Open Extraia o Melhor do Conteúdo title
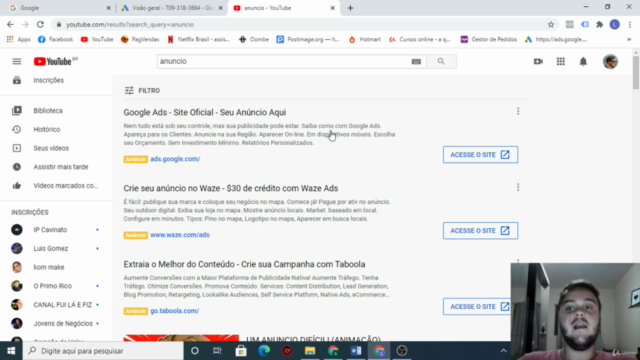 pyautogui.click(x=244, y=264)
